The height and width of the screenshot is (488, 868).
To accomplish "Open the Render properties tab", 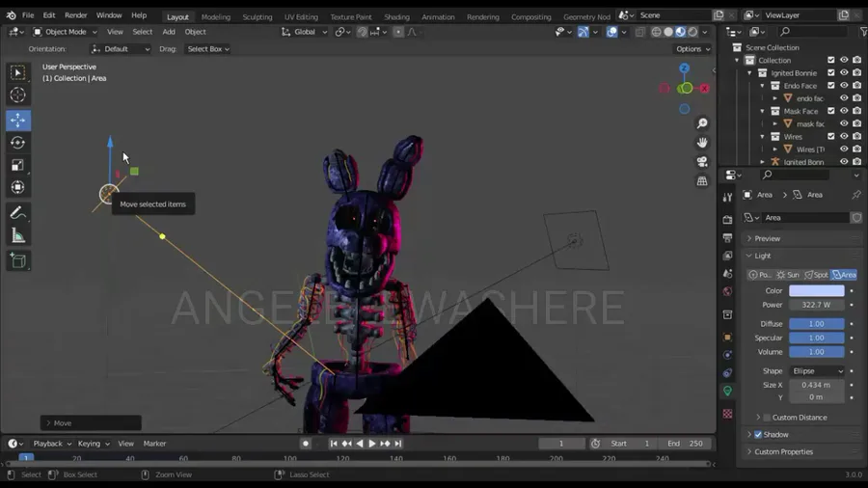I will click(x=727, y=220).
